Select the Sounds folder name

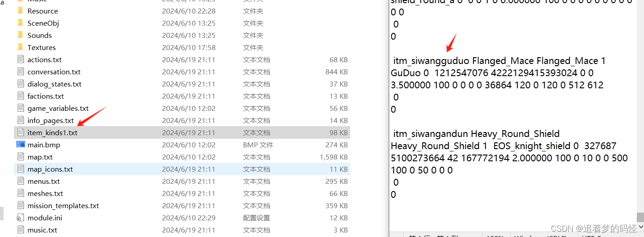pyautogui.click(x=40, y=35)
